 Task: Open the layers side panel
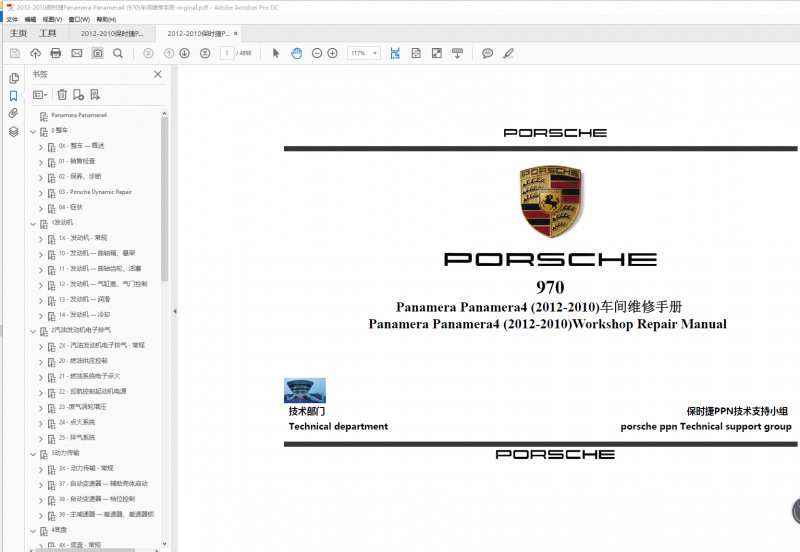[x=14, y=132]
